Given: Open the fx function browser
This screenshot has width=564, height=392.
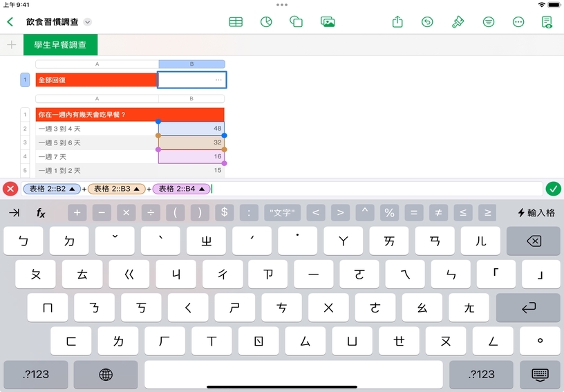Looking at the screenshot, I should [41, 213].
